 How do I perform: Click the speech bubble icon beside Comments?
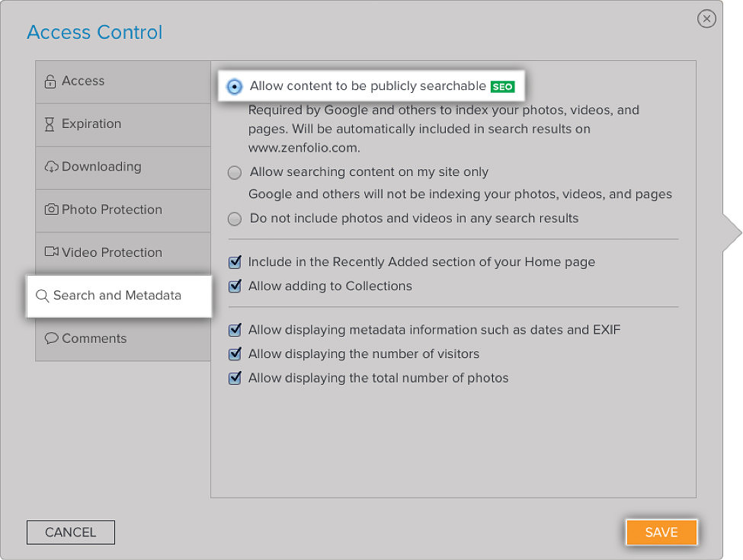pyautogui.click(x=51, y=338)
